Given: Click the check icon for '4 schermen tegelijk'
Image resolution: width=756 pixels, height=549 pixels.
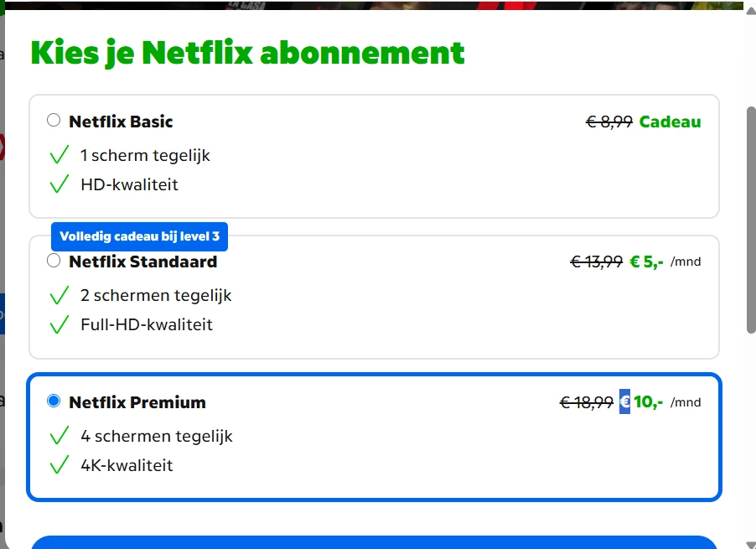Looking at the screenshot, I should coord(59,436).
